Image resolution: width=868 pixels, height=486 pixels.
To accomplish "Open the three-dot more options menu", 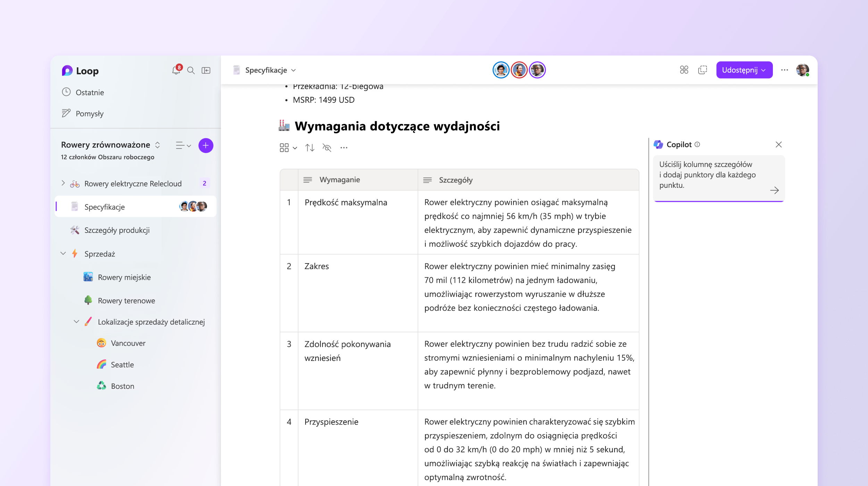I will click(x=785, y=70).
